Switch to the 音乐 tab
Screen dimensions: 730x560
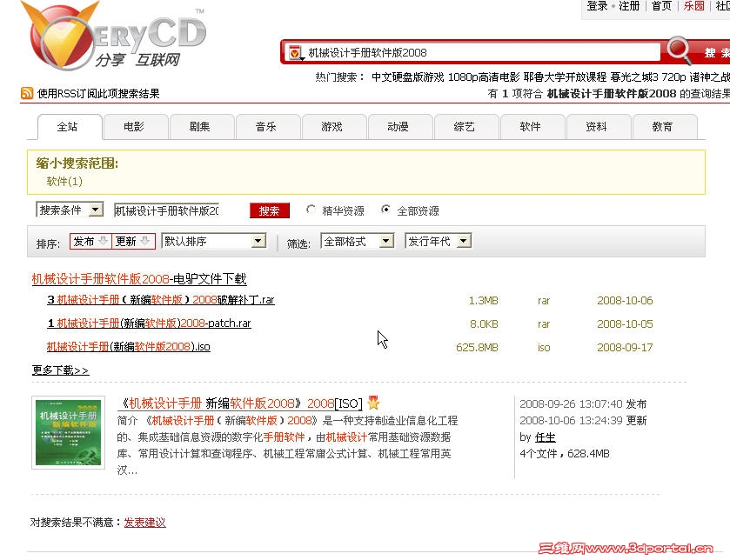(x=267, y=126)
